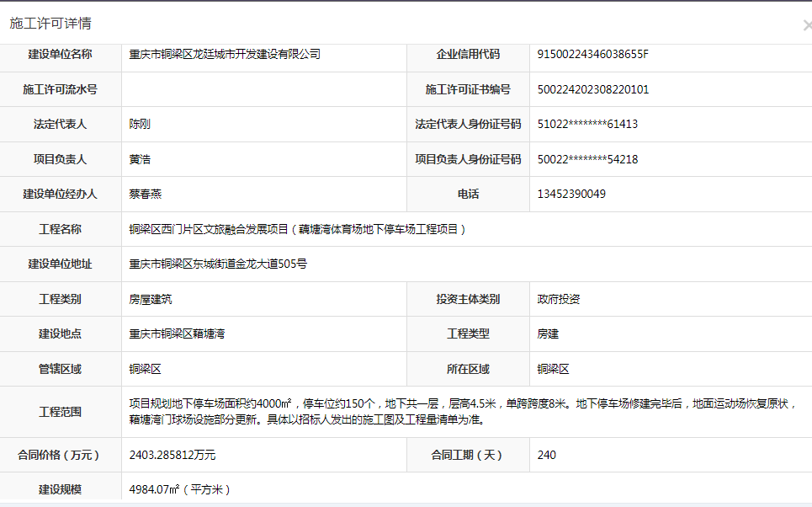This screenshot has width=812, height=507.
Task: Click the project leader ID number 50022********54218
Action: (587, 159)
